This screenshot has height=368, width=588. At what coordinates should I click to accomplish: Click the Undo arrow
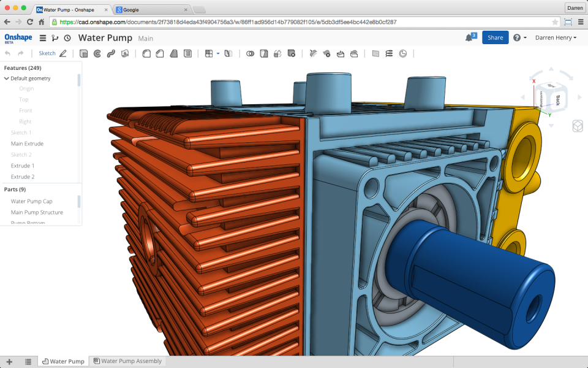[x=7, y=53]
